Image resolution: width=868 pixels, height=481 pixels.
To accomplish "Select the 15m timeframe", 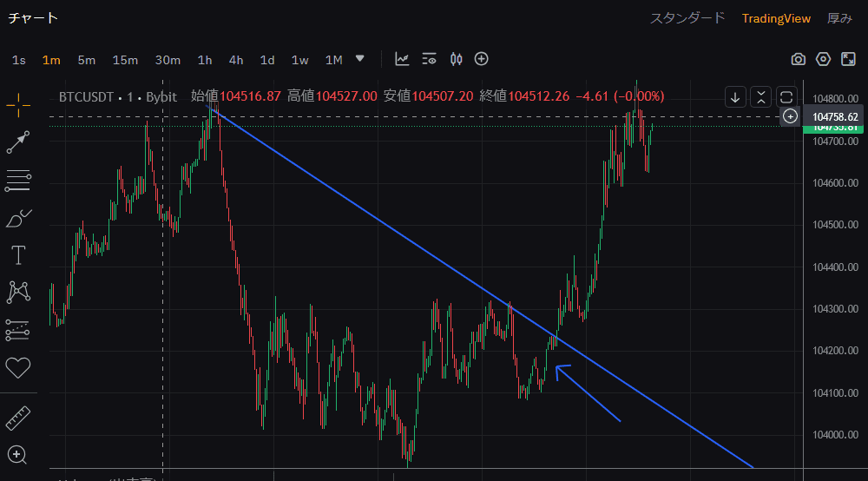I will click(x=125, y=60).
